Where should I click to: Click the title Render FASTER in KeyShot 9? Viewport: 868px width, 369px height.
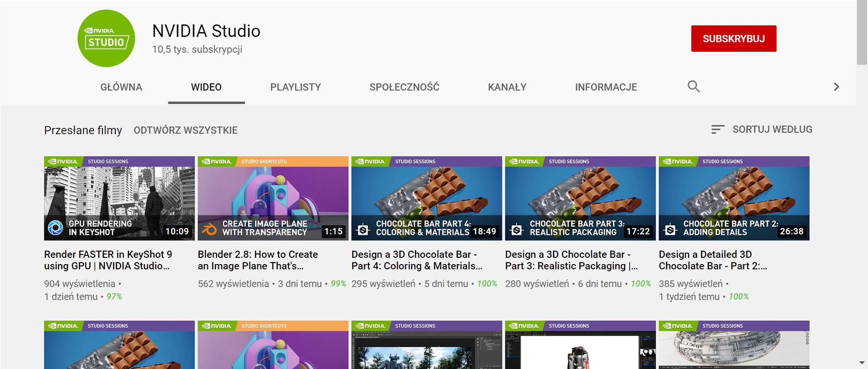click(x=108, y=260)
